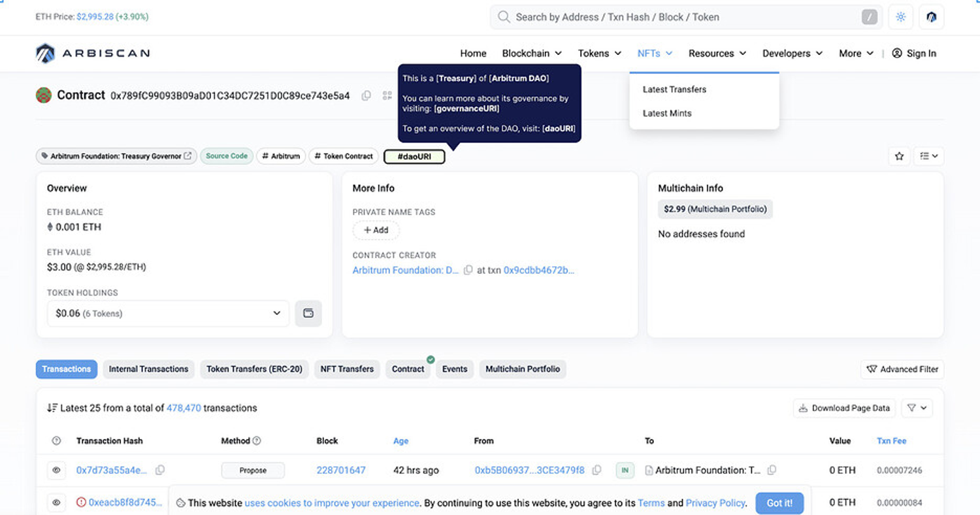Open the filter funnel dropdown
Viewport: 980px width, 515px height.
917,408
